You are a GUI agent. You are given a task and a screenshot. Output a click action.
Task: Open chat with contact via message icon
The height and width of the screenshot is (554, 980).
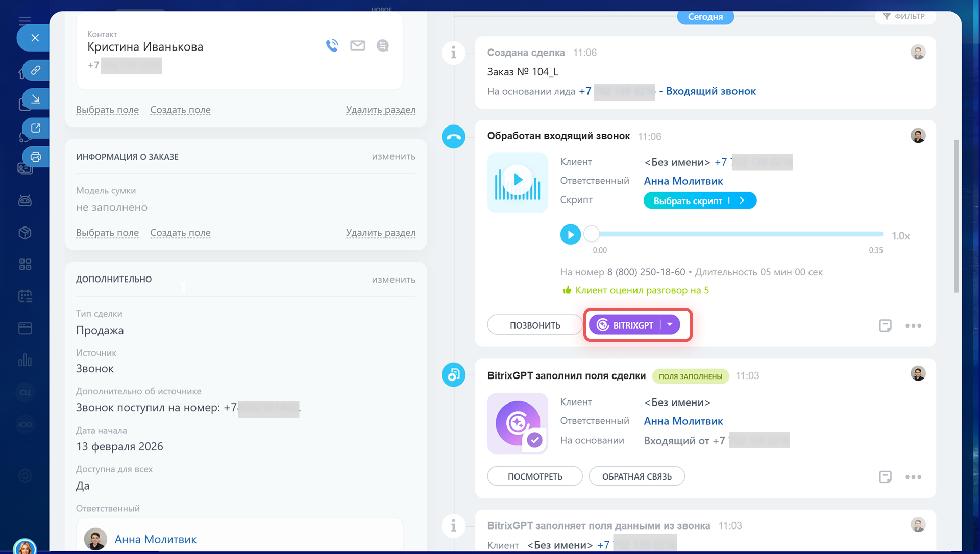[x=382, y=46]
